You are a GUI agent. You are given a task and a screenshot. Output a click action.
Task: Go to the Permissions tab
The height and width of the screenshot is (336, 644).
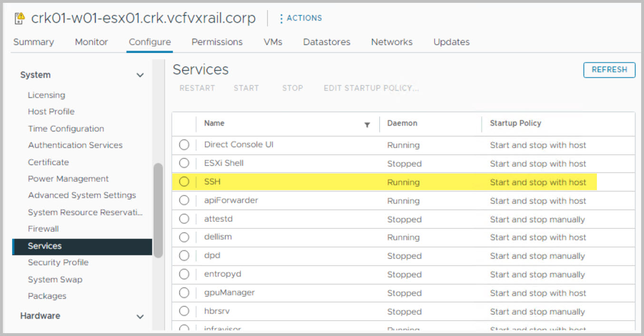pos(217,42)
